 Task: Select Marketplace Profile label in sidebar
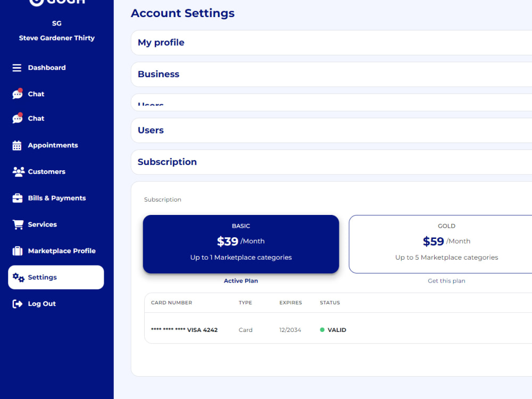tap(62, 251)
